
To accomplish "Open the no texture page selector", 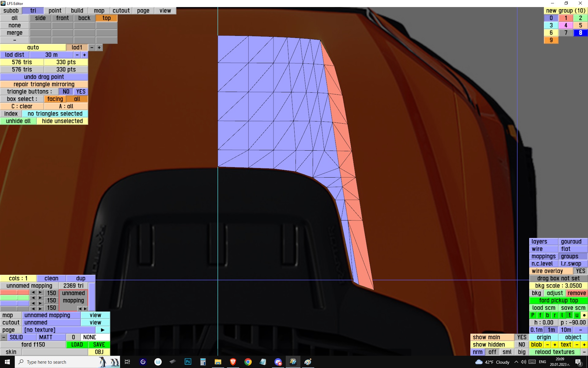I will click(x=58, y=330).
